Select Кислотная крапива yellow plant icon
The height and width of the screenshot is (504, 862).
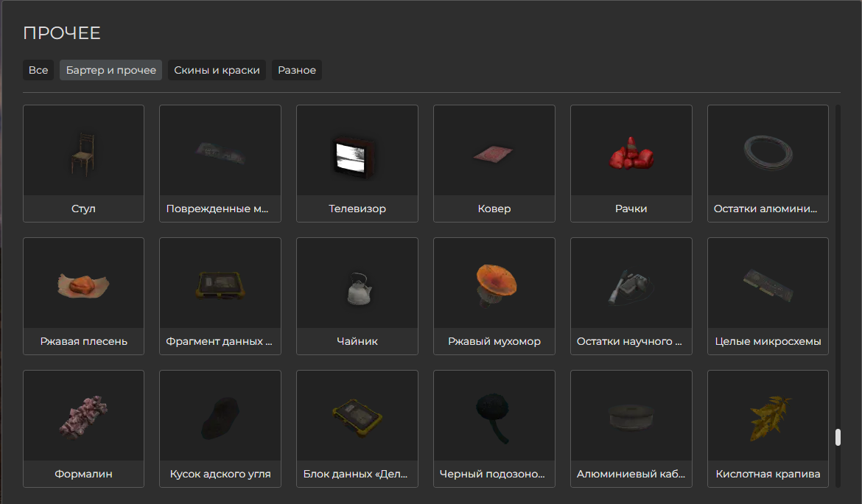(x=769, y=419)
